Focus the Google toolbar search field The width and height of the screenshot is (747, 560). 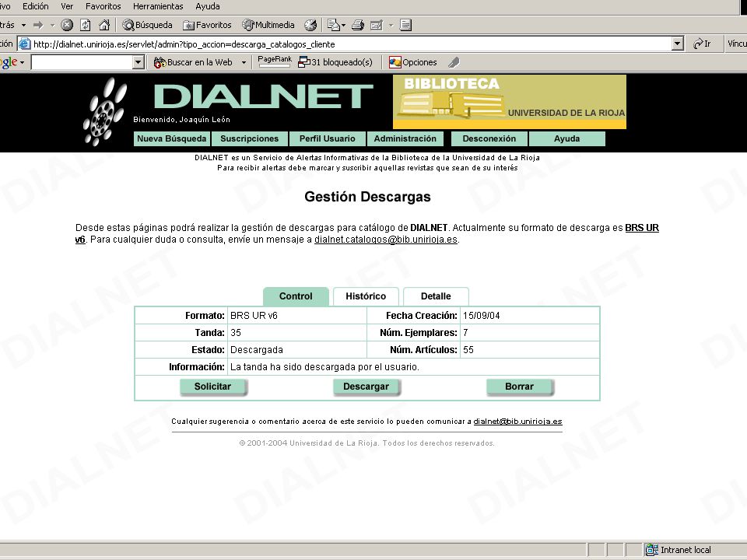click(x=82, y=62)
